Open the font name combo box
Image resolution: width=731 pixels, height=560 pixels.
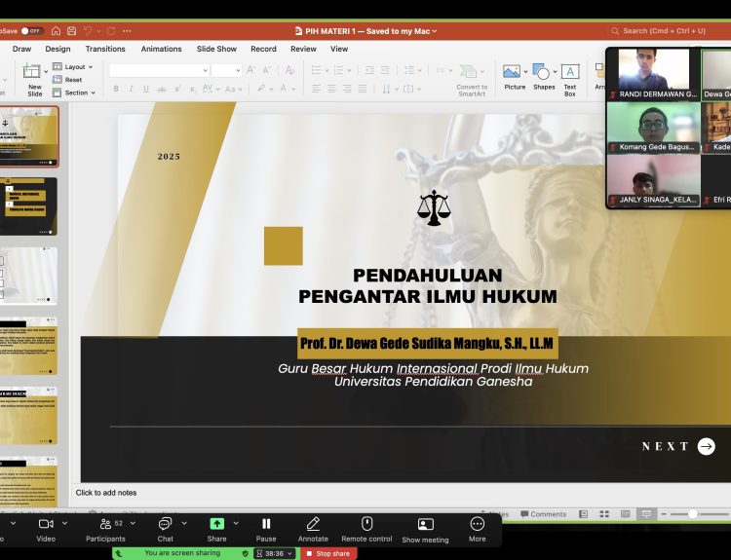coord(159,70)
